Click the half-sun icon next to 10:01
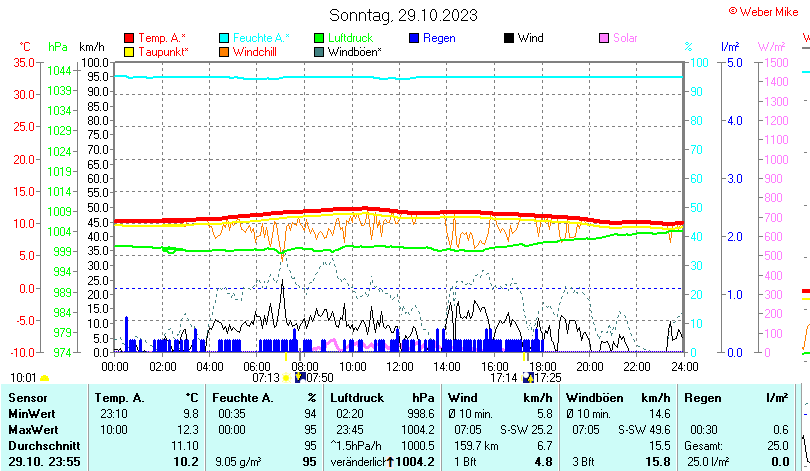Screen dimensions: 810x471 click(44, 379)
